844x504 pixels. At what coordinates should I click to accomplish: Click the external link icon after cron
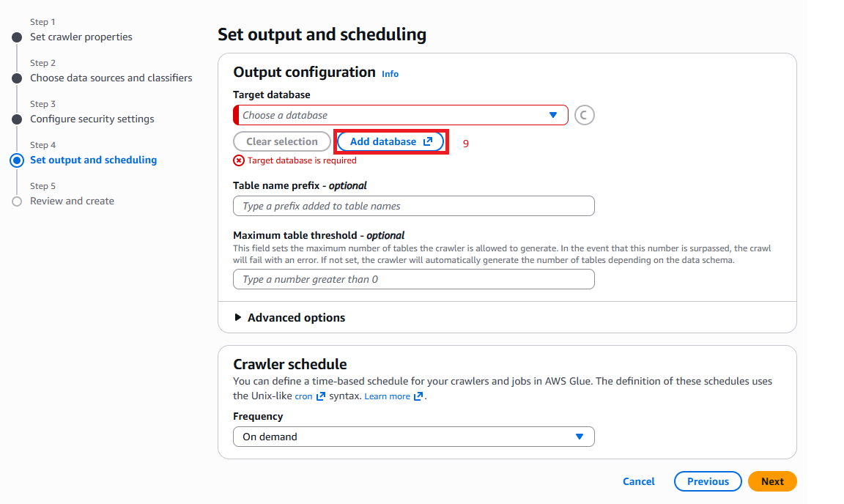coord(321,396)
